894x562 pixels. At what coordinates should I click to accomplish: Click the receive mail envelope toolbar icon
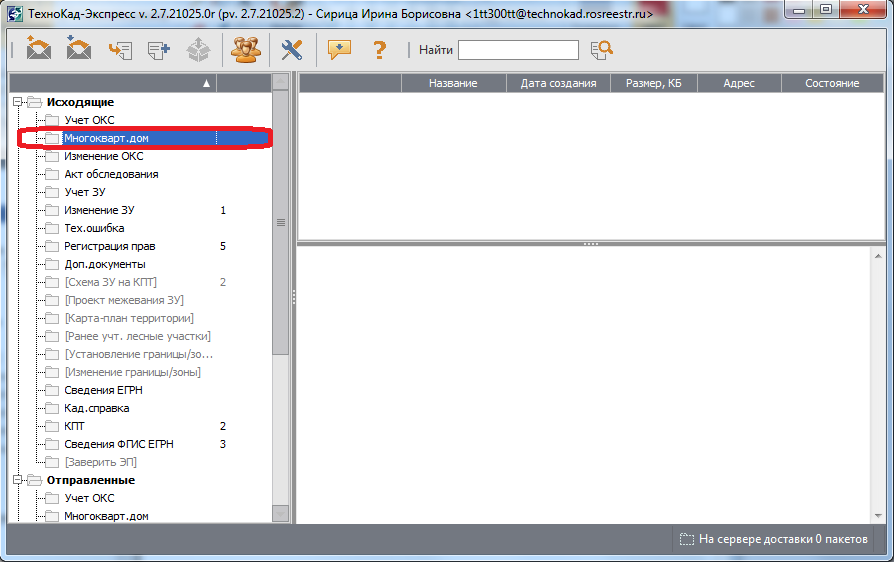pos(79,49)
